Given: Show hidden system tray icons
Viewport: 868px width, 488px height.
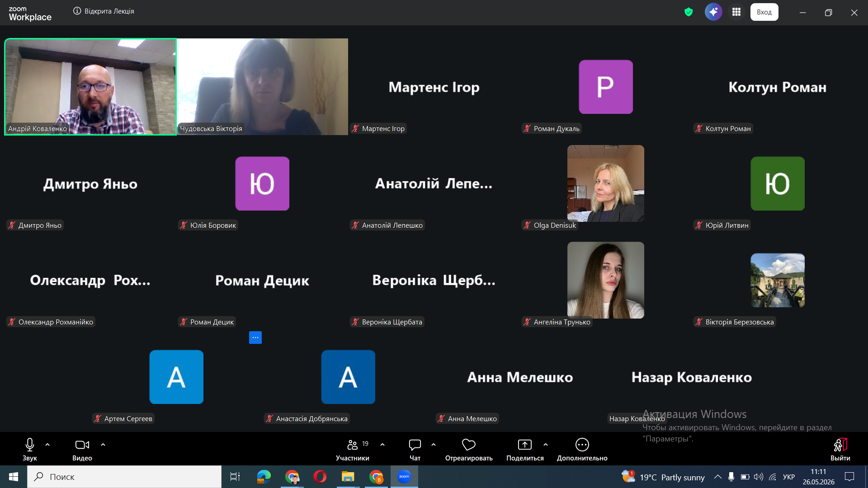Looking at the screenshot, I should pos(717,477).
